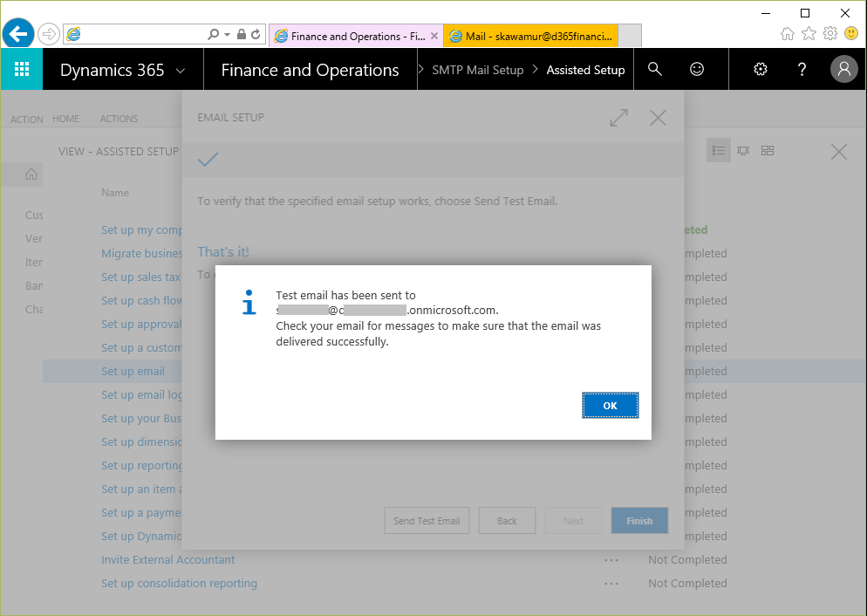Open the Dynamics 365 app launcher grid
Screen dimensions: 867x616
point(22,69)
